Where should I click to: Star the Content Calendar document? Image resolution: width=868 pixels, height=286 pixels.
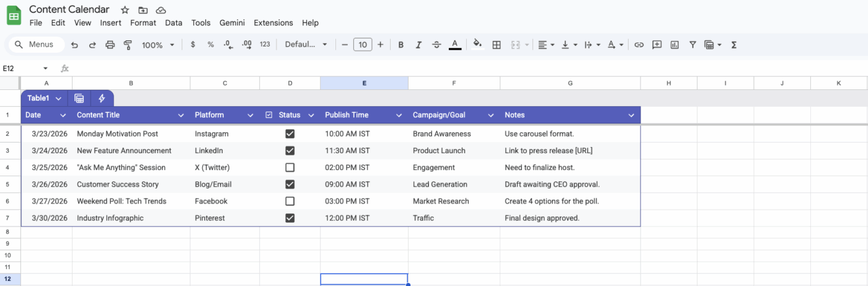[125, 10]
